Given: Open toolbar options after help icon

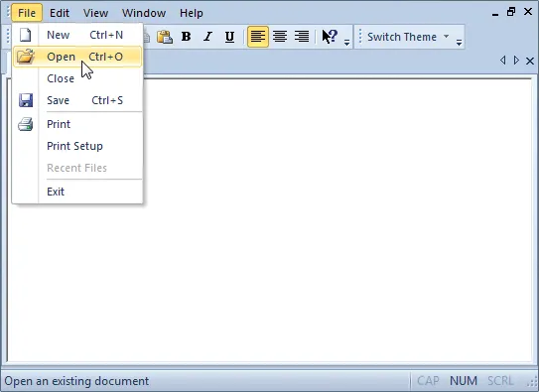Looking at the screenshot, I should (346, 43).
